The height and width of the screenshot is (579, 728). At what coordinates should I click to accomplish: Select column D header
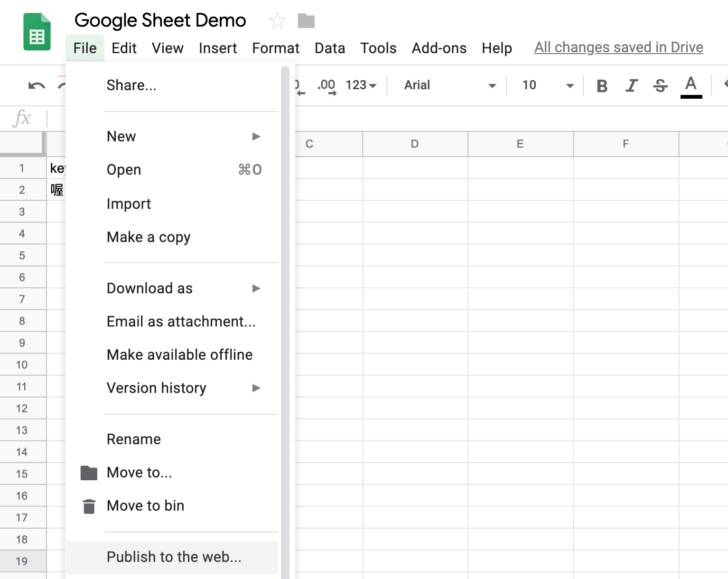point(415,144)
